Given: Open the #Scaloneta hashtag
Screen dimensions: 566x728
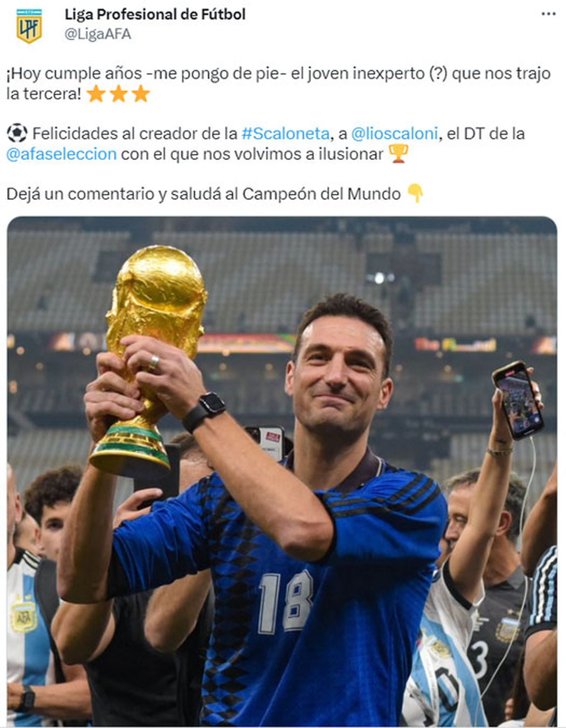Looking at the screenshot, I should pyautogui.click(x=285, y=134).
